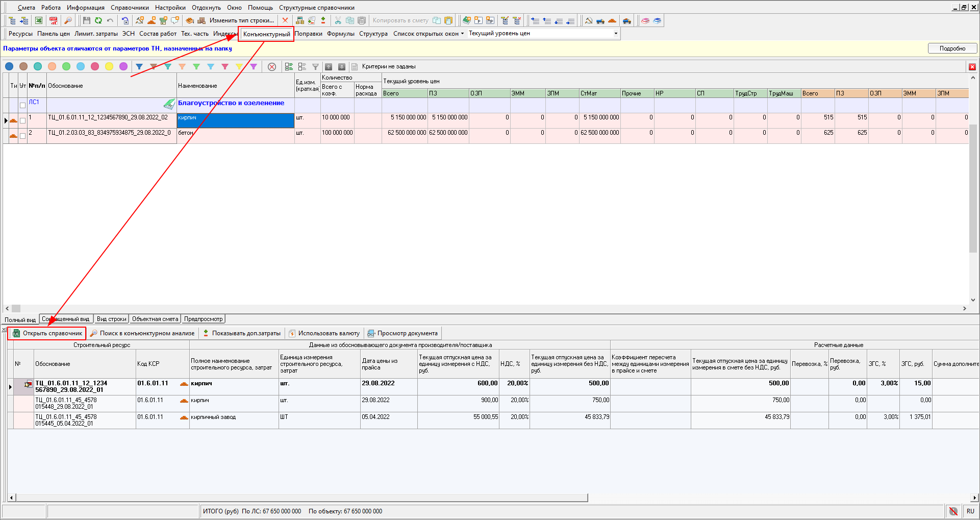Click the dark blue funnel filter

139,66
